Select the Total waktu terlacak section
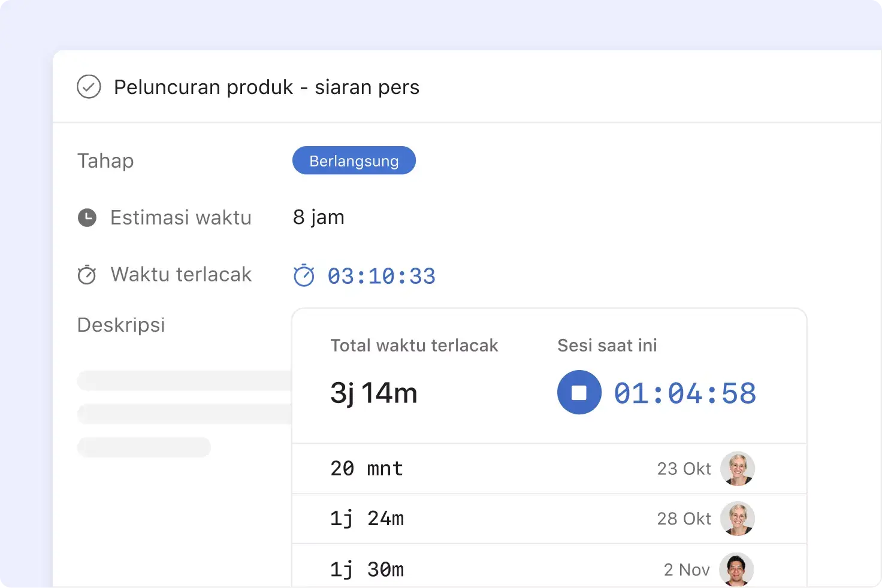 click(x=414, y=345)
